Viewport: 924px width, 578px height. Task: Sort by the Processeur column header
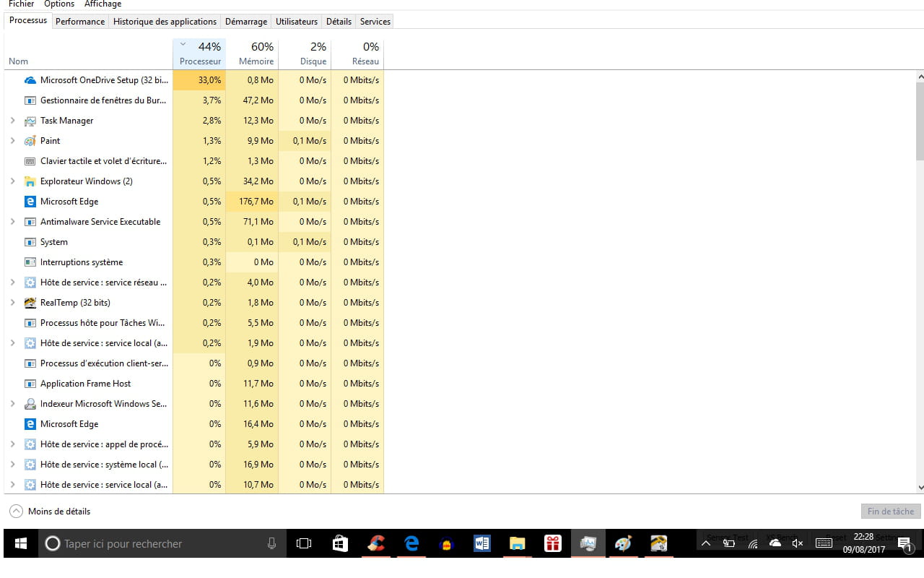(x=199, y=53)
